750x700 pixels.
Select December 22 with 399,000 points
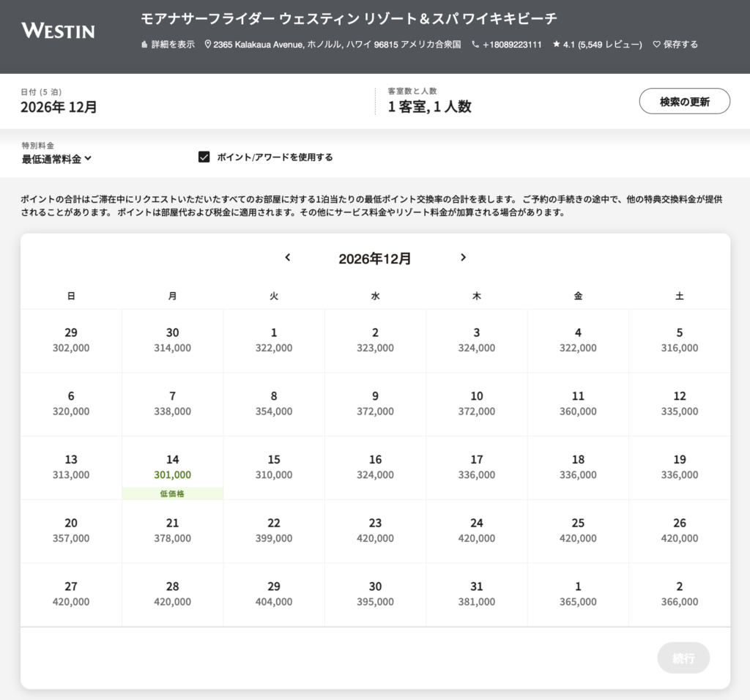point(274,531)
